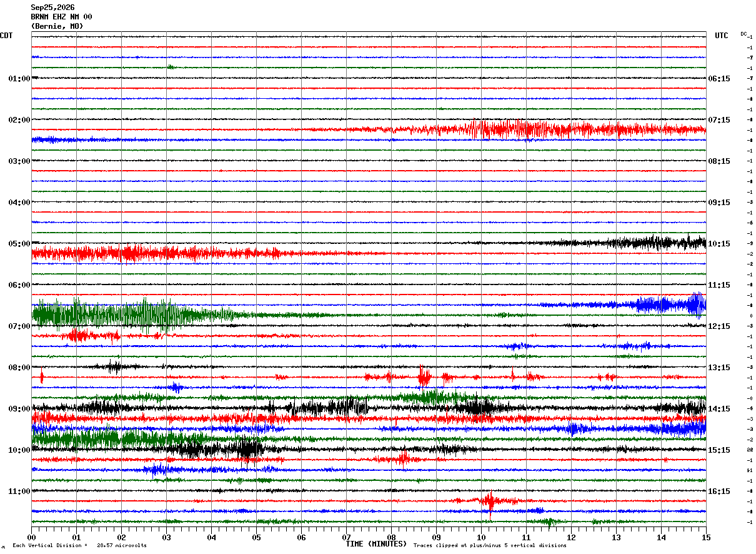
Task: Click the TIME (MINUTES) axis label
Action: pos(376,544)
